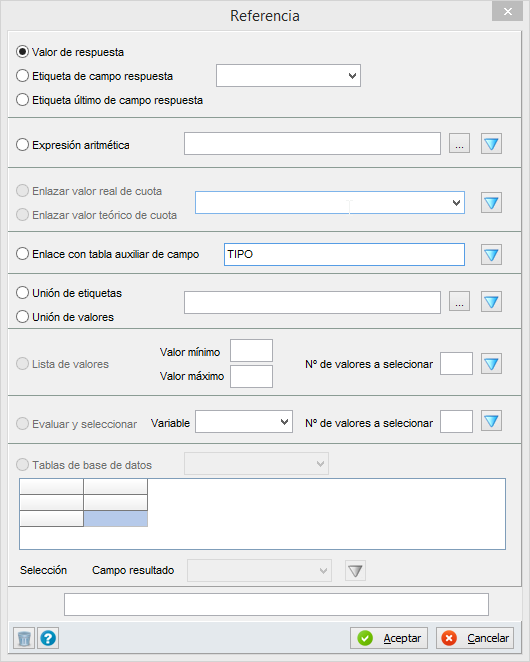Screen dimensions: 530x662
Task: Expand the cuota value dropdown list
Action: [x=330, y=203]
